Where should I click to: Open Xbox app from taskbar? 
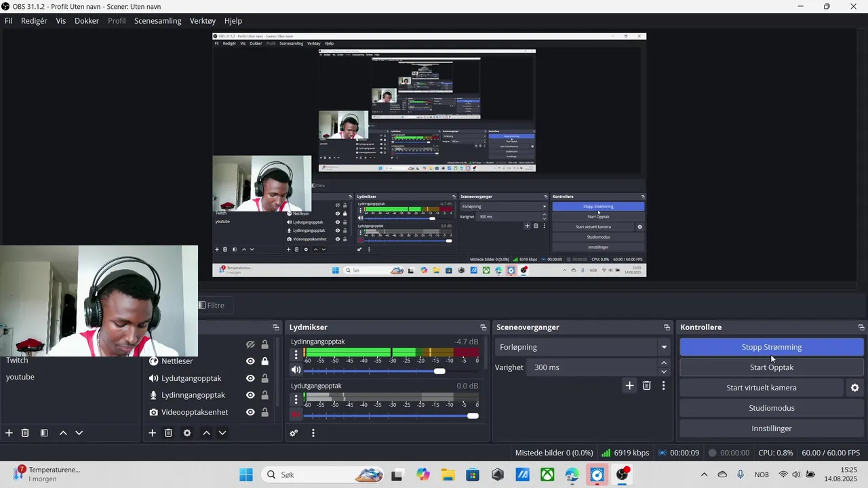coord(547,474)
